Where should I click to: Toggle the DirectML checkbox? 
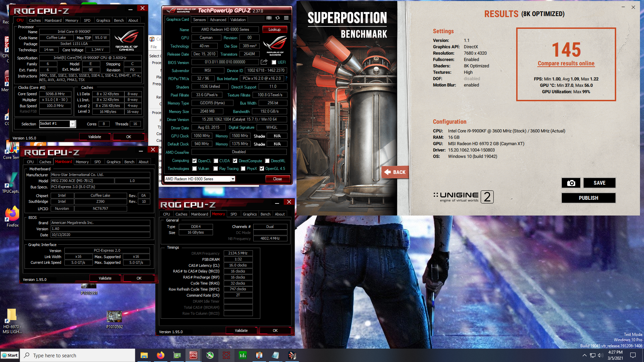[267, 161]
